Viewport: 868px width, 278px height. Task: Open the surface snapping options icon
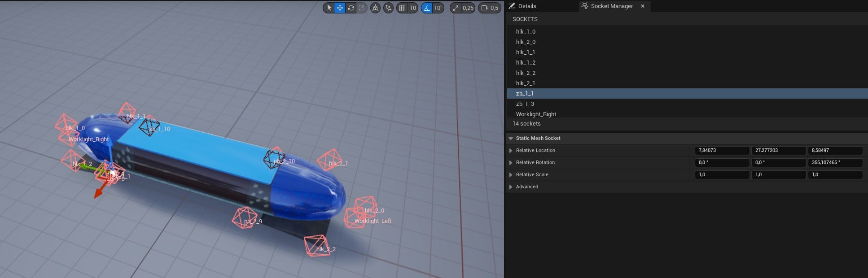[388, 8]
